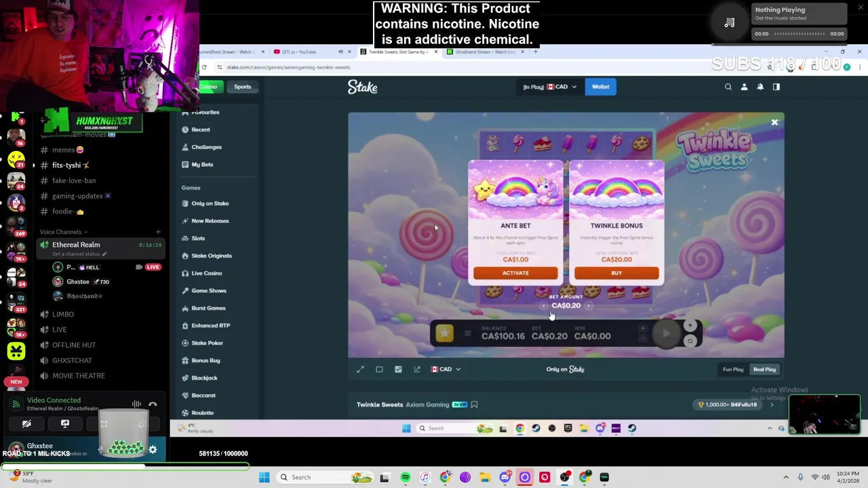Increase the bet amount with right arrow
The height and width of the screenshot is (488, 868).
[589, 306]
